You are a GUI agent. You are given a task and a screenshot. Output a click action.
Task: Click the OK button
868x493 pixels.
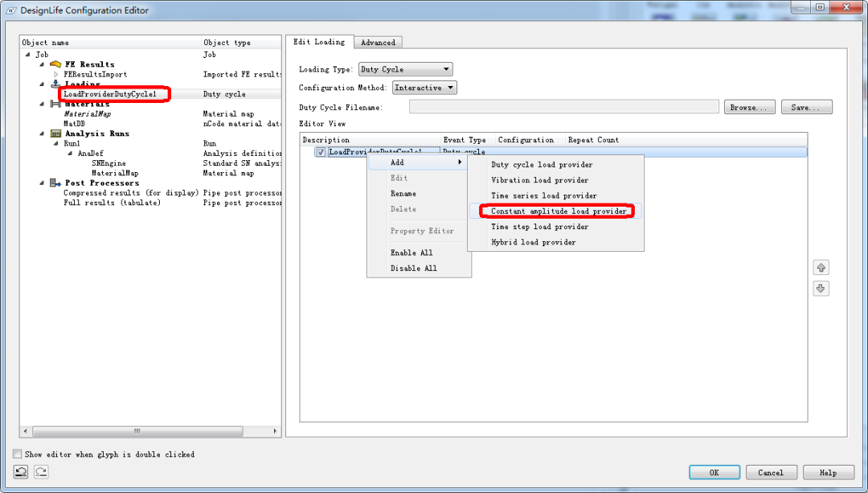[714, 473]
